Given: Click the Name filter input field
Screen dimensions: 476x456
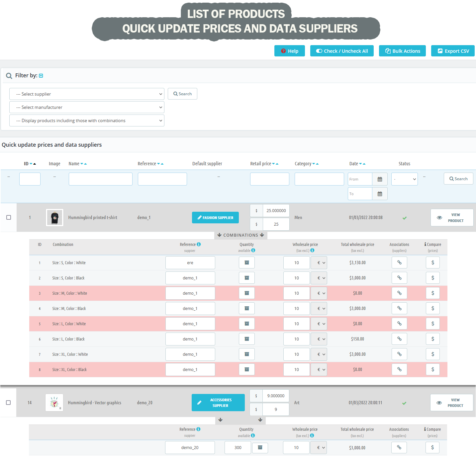Looking at the screenshot, I should (100, 179).
